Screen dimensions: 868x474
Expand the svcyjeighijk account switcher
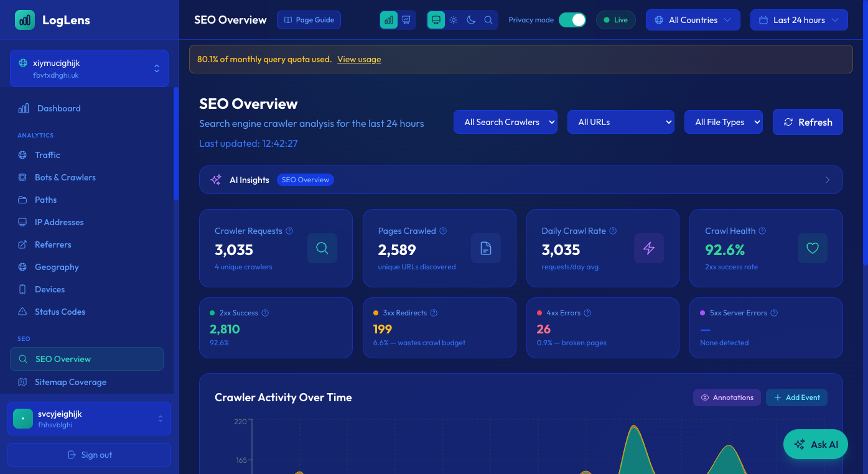tap(89, 419)
